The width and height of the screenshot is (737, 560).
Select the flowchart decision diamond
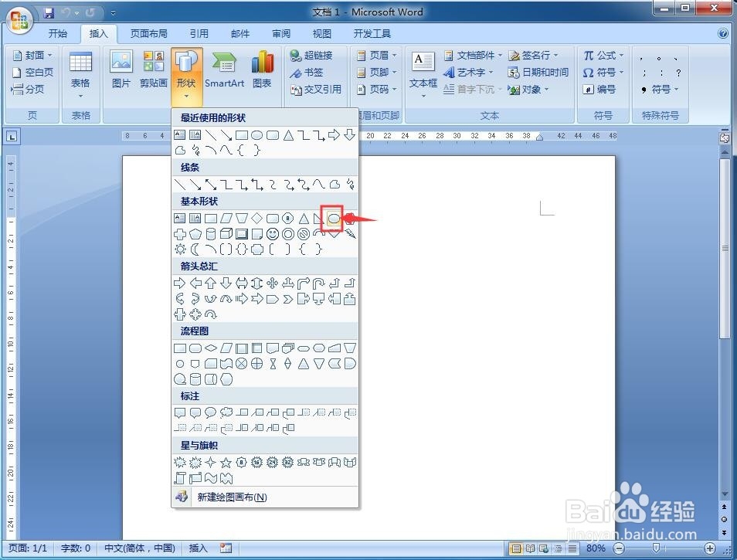(x=211, y=348)
